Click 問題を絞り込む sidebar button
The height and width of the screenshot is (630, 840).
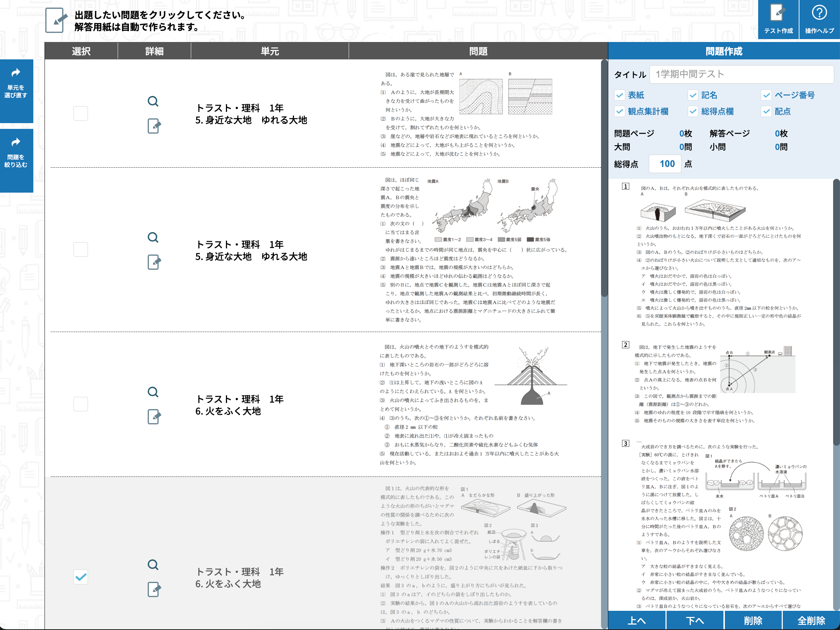16,160
